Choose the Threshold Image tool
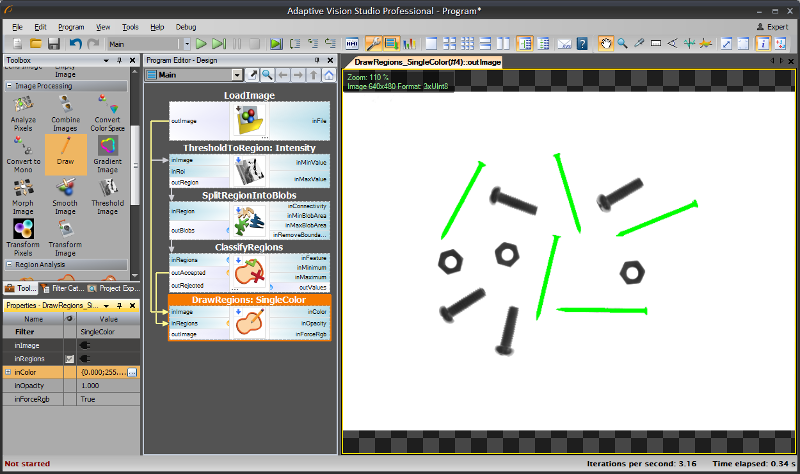Image resolution: width=800 pixels, height=474 pixels. tap(107, 194)
